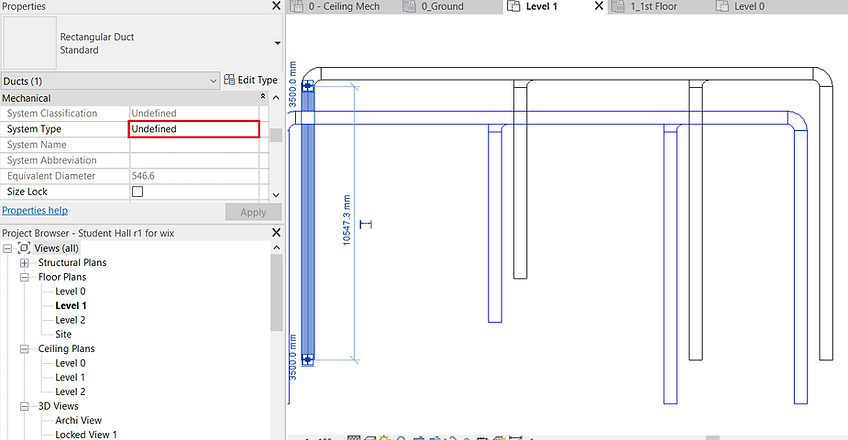Click the view icon on Level 0 tab
848x440 pixels.
pyautogui.click(x=722, y=6)
